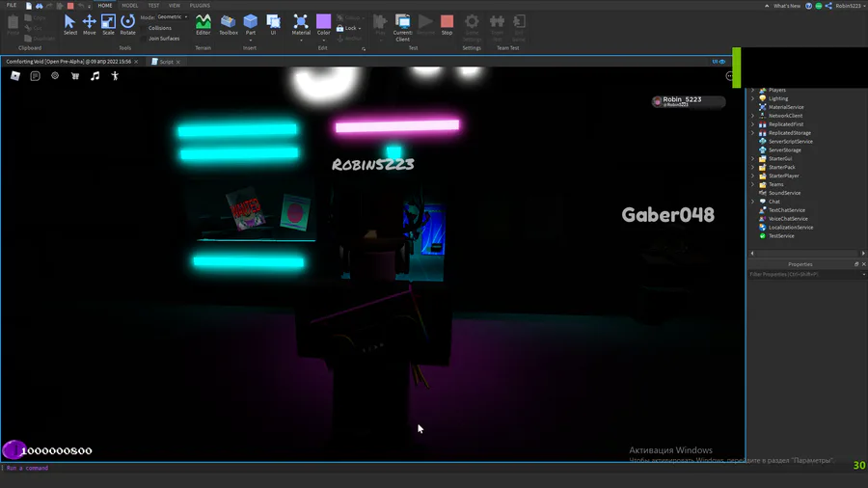Open the Part dropdown arrow
This screenshot has height=488, width=868.
click(x=250, y=40)
